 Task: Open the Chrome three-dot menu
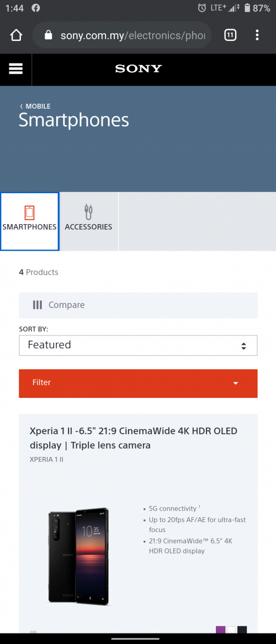257,35
